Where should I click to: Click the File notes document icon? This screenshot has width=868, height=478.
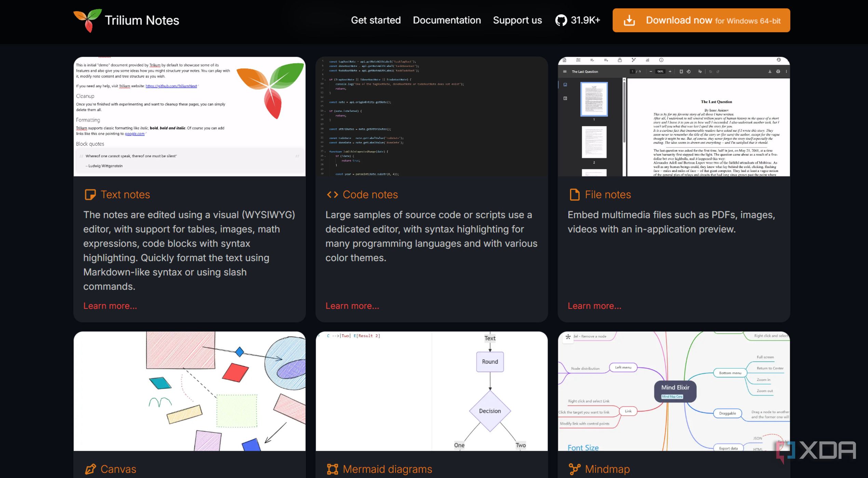[574, 195]
